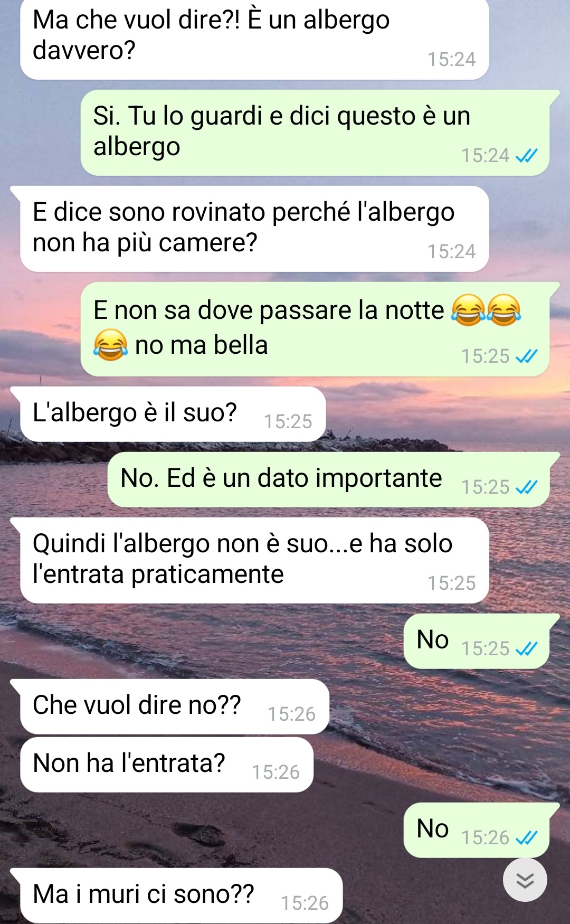Tap the 'Non ha l'entrata?' message bubble

[167, 765]
